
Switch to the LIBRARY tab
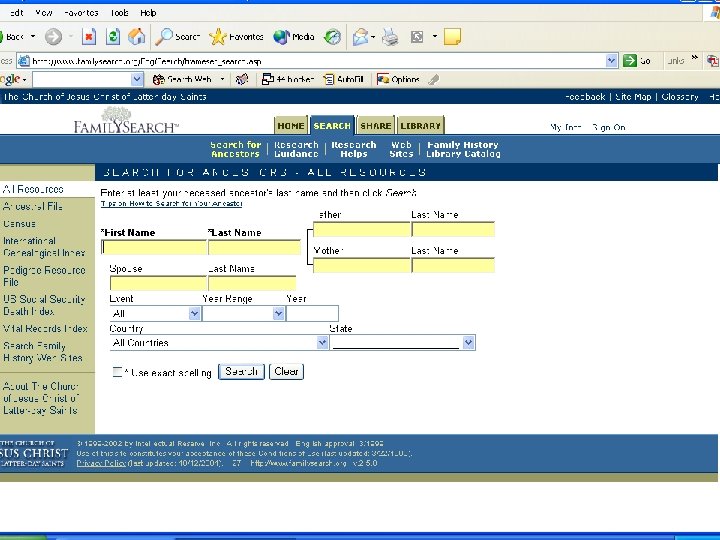coord(420,125)
